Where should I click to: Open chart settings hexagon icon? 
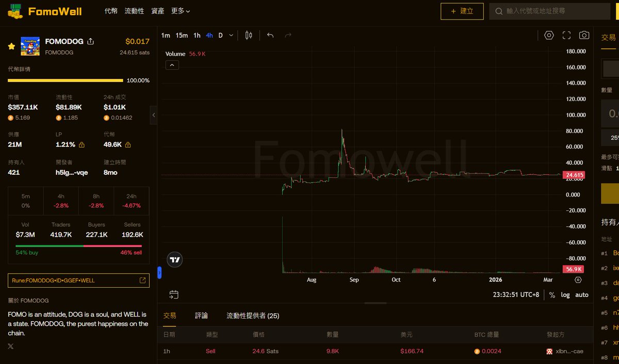coord(549,35)
